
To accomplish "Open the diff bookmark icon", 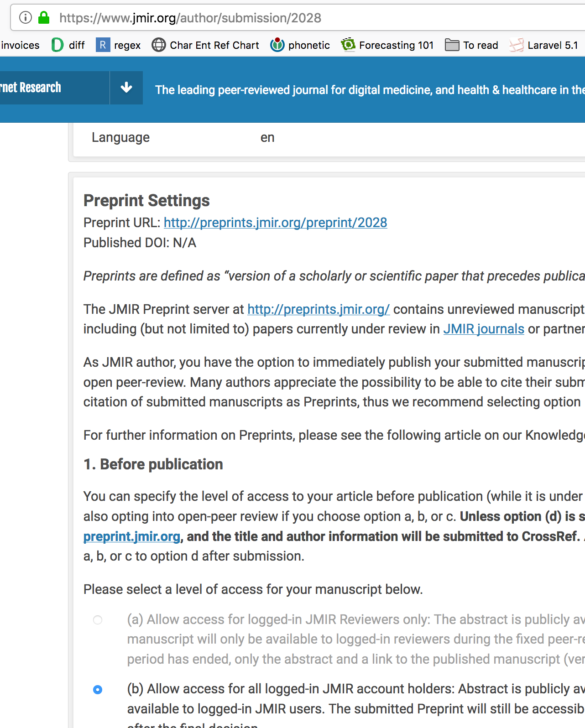I will click(57, 45).
